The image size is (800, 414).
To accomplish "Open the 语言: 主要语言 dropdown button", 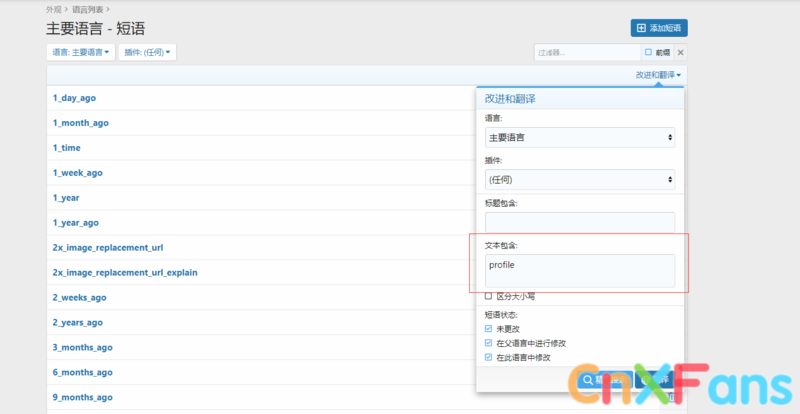I will [80, 52].
